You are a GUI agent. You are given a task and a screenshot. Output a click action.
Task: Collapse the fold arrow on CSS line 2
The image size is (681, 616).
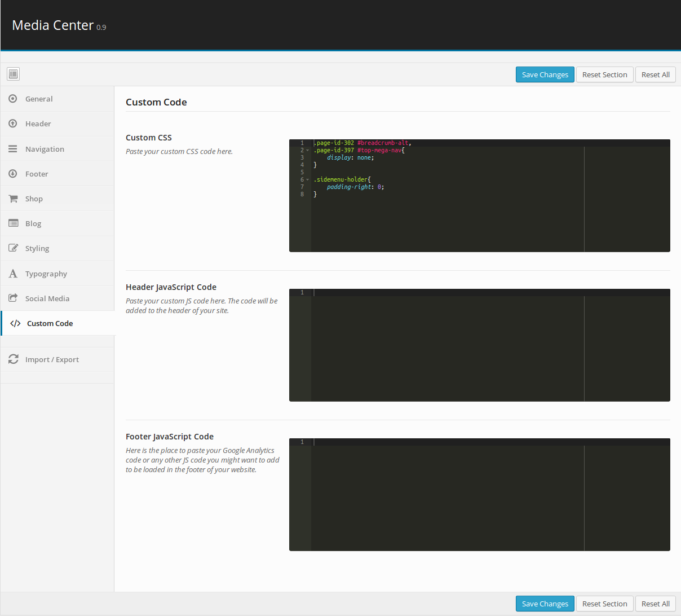pyautogui.click(x=308, y=151)
